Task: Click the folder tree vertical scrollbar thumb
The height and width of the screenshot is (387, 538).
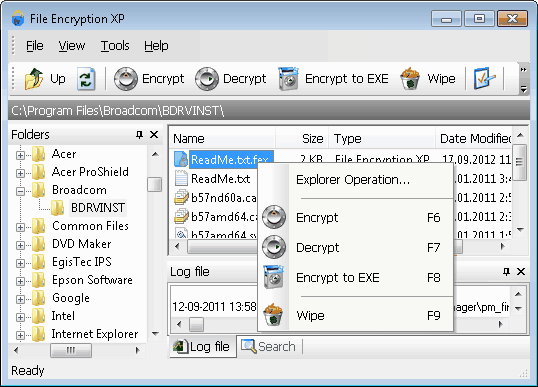Action: click(154, 184)
